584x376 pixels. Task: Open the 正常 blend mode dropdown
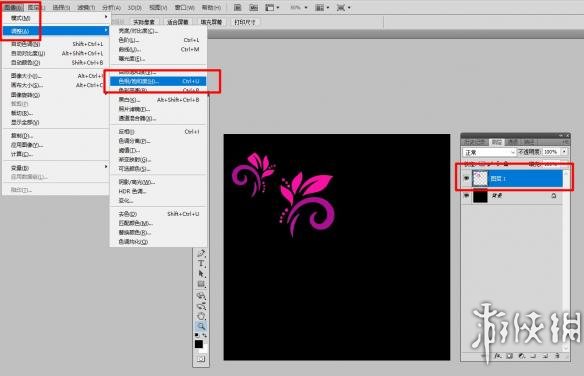[489, 152]
